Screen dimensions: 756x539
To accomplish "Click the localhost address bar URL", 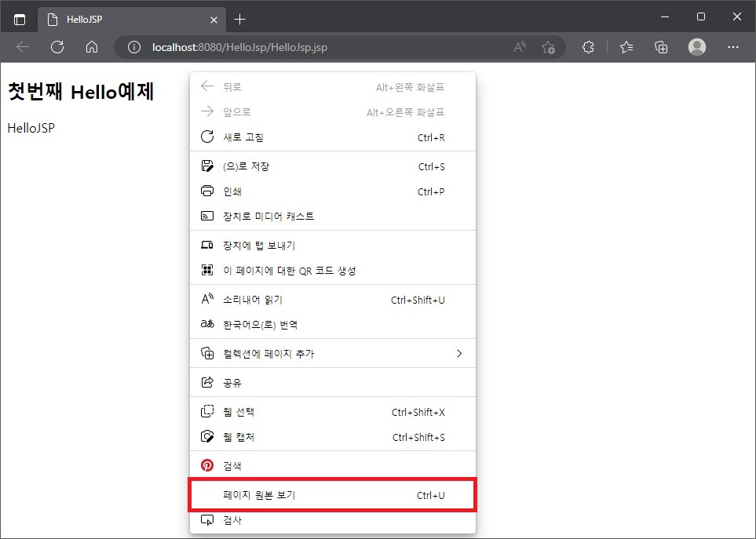I will point(239,47).
